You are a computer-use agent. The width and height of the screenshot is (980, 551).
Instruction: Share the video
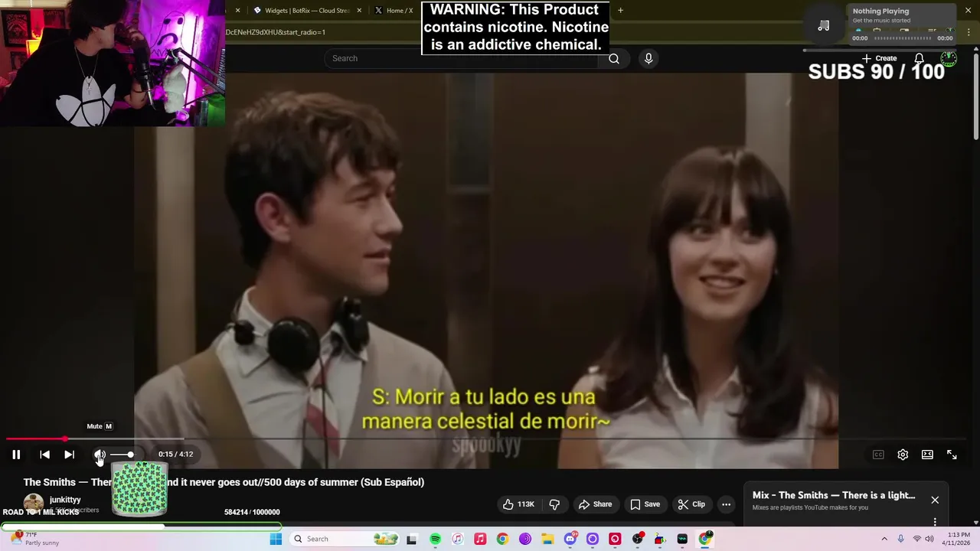[x=595, y=504]
